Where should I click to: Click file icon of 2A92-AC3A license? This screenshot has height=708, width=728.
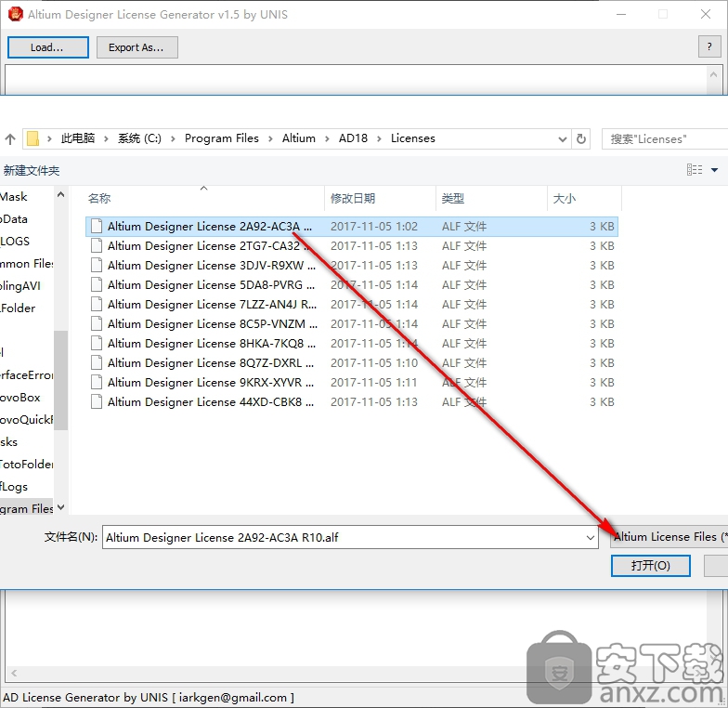(x=97, y=226)
